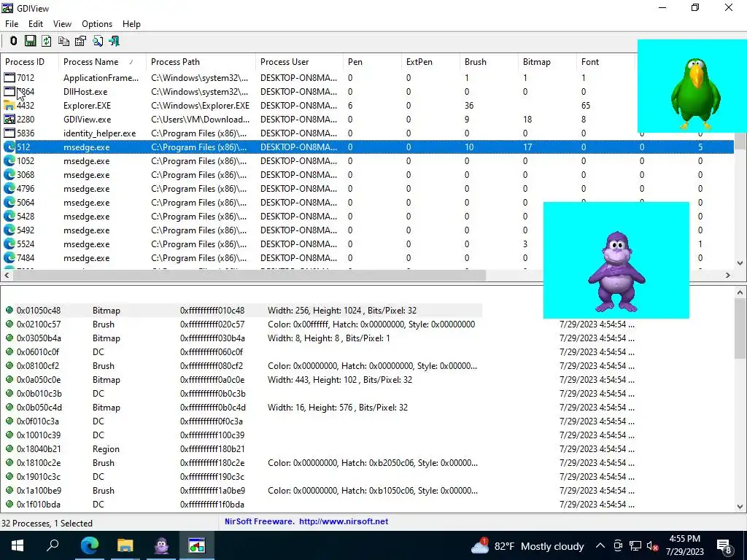The width and height of the screenshot is (747, 560).
Task: Open Microsoft Edge from the taskbar
Action: (x=89, y=545)
